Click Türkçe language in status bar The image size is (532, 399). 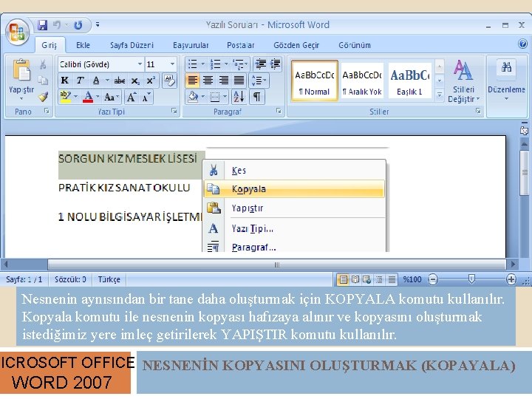[109, 279]
